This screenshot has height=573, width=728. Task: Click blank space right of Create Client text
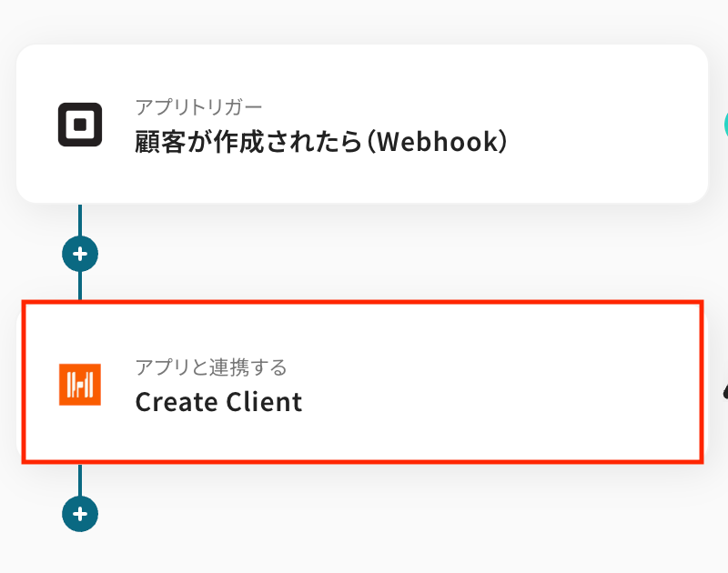point(500,401)
